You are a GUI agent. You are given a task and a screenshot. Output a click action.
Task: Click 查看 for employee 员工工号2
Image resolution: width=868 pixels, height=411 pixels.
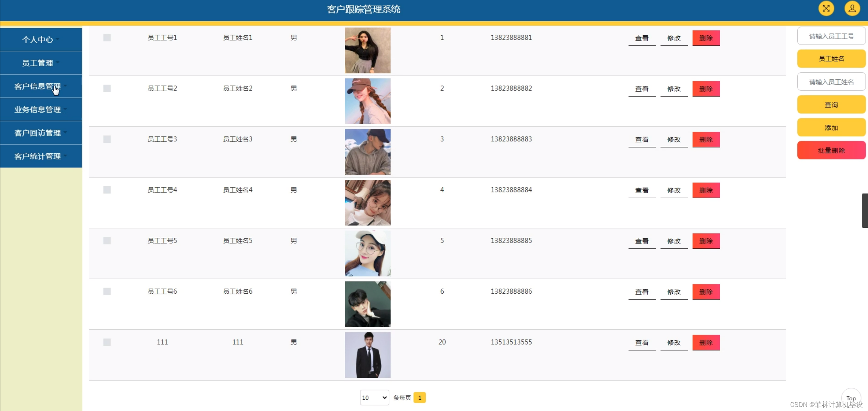click(x=642, y=89)
